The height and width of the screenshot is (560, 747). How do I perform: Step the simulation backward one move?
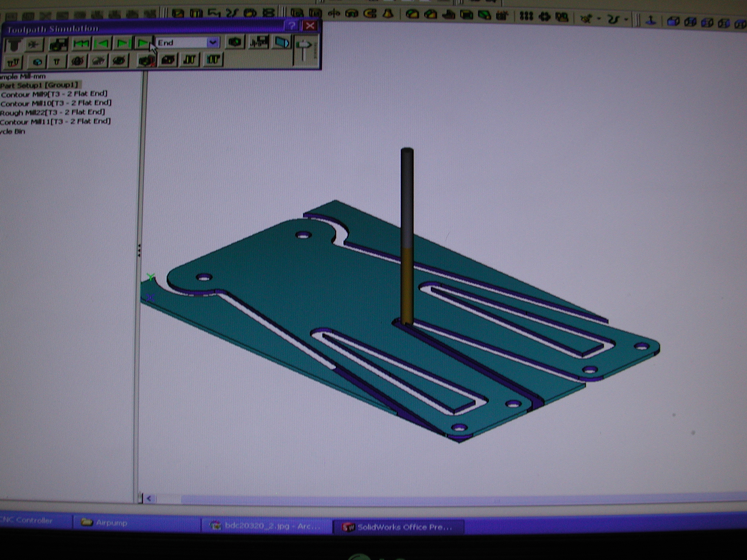(102, 44)
